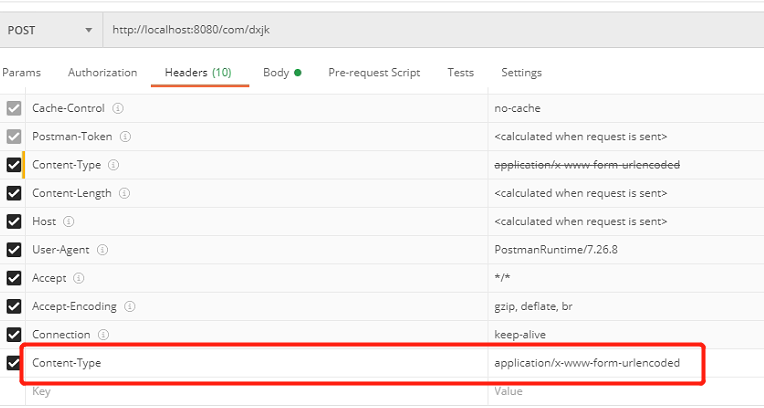
Task: Show info icon beside overridden Content-Type
Action: coord(114,165)
